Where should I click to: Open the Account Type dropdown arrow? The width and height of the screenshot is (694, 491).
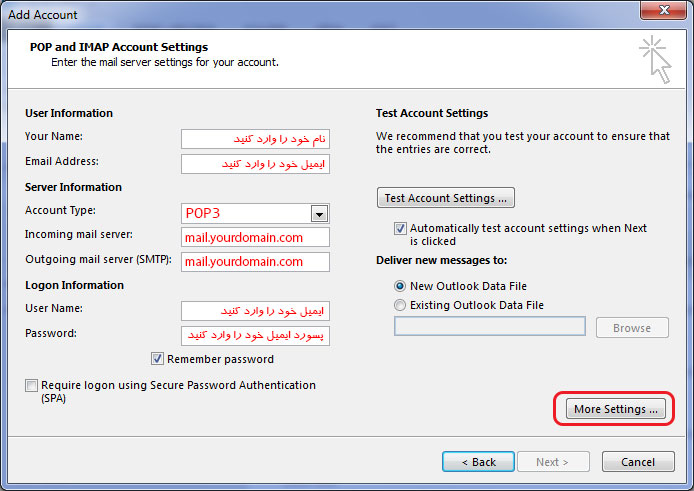(x=319, y=214)
